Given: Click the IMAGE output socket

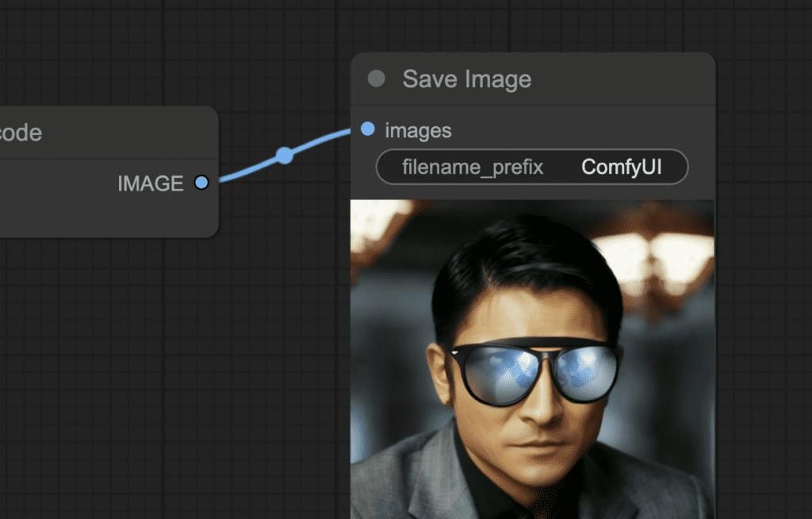Looking at the screenshot, I should click(x=201, y=183).
